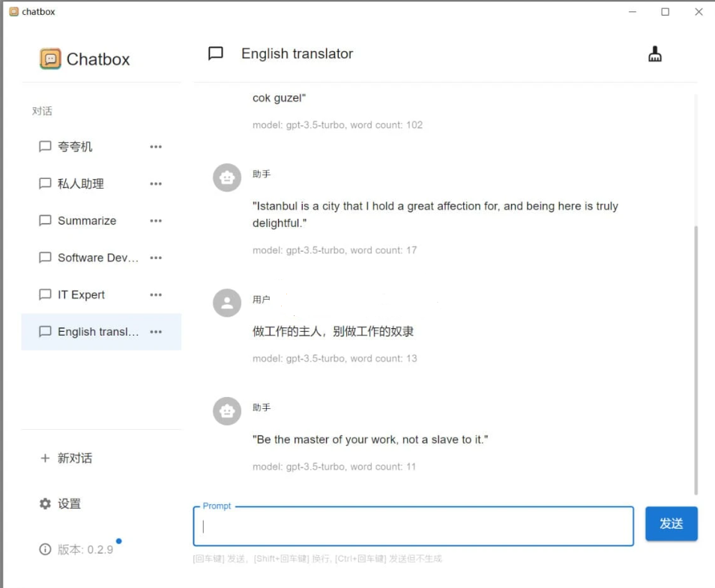Click the chat icon next to 夸夸机

pyautogui.click(x=45, y=146)
